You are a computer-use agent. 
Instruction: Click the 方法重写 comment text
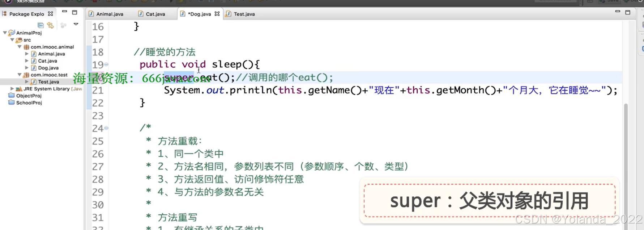coord(178,217)
